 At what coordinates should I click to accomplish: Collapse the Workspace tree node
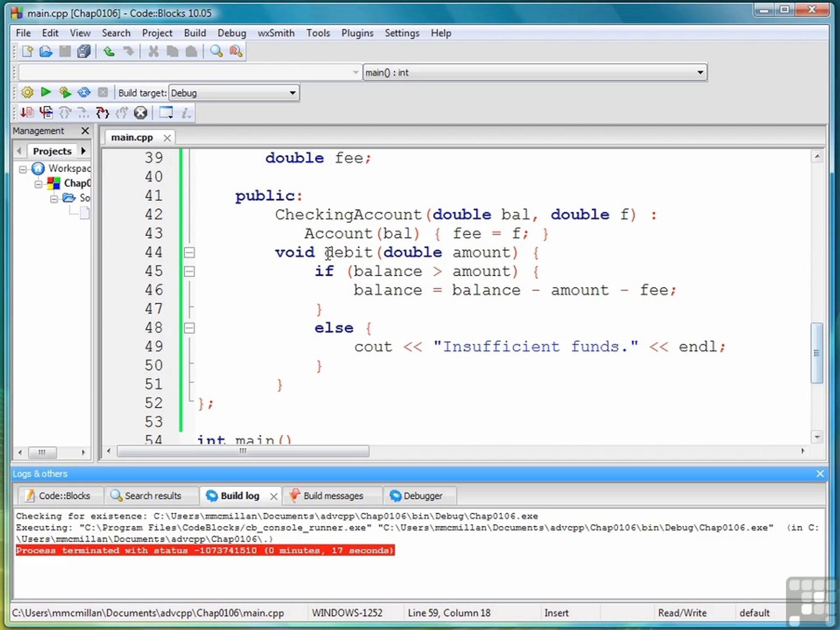point(23,169)
